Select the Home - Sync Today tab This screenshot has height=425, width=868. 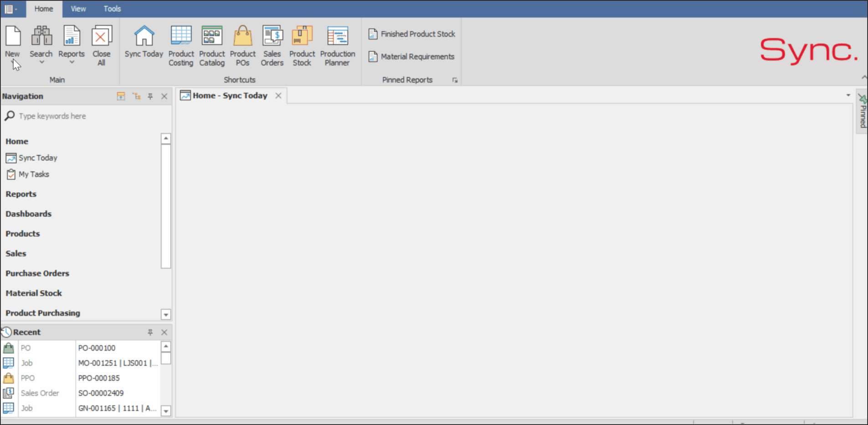[230, 95]
